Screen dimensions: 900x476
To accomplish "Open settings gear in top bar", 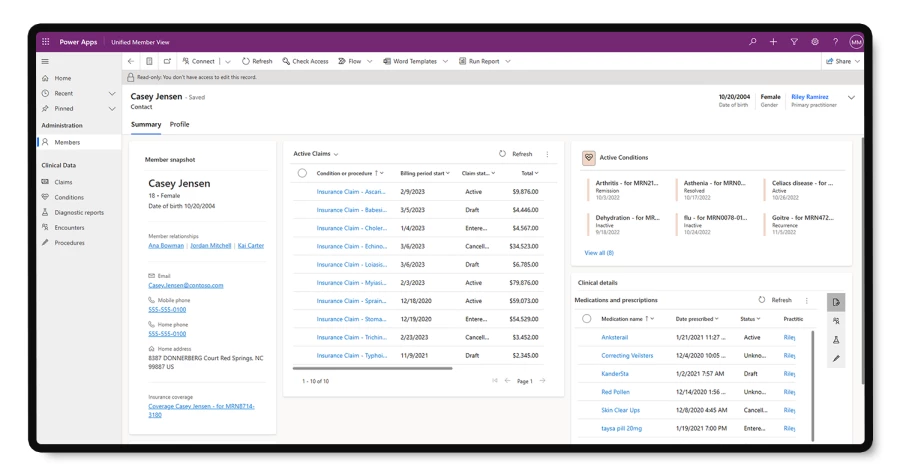I will 815,42.
